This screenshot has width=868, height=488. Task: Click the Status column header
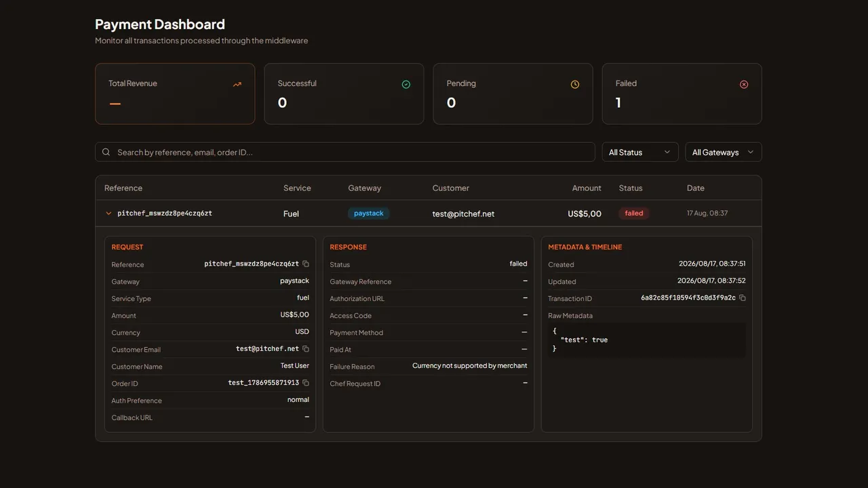631,188
